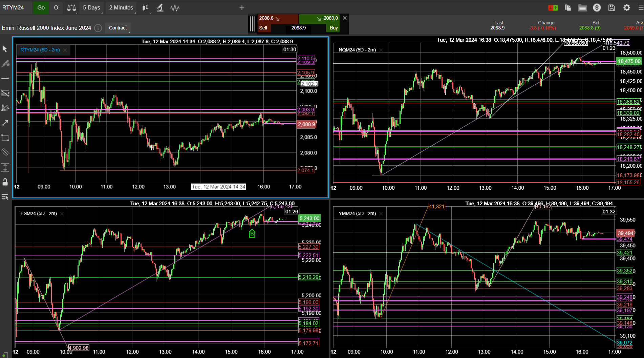The width and height of the screenshot is (644, 358).
Task: Click the green Go button
Action: point(41,7)
